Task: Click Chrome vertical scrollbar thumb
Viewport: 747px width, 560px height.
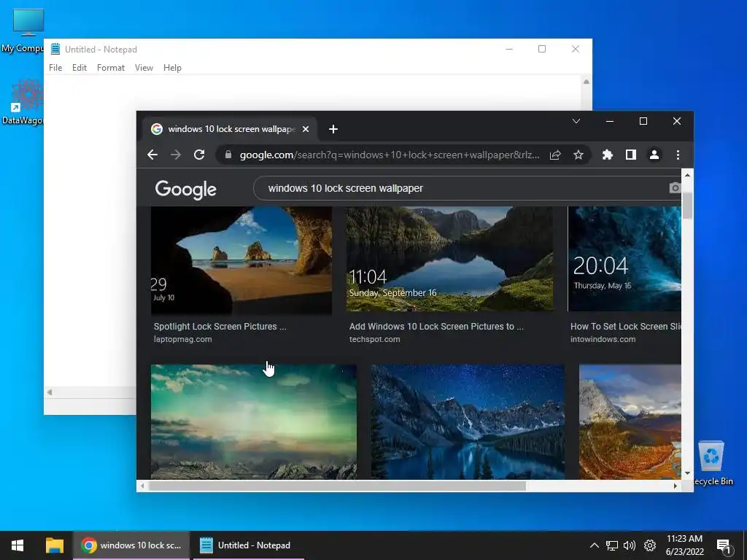Action: pos(687,206)
